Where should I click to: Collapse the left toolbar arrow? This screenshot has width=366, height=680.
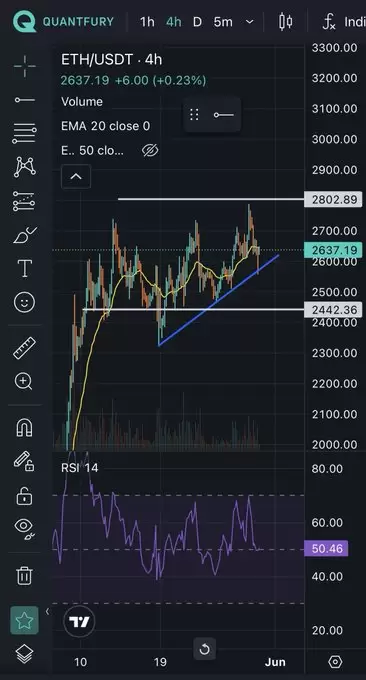pyautogui.click(x=47, y=611)
